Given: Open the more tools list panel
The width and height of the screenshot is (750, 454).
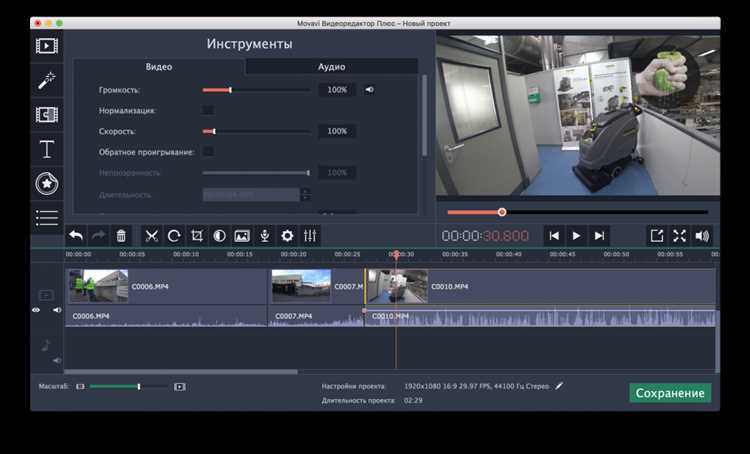Looking at the screenshot, I should point(47,218).
